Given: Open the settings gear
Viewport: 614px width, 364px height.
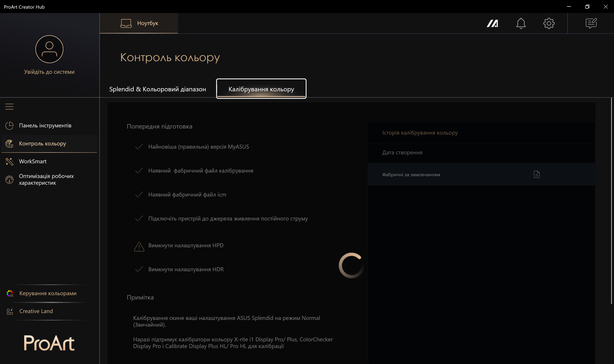Looking at the screenshot, I should tap(549, 23).
